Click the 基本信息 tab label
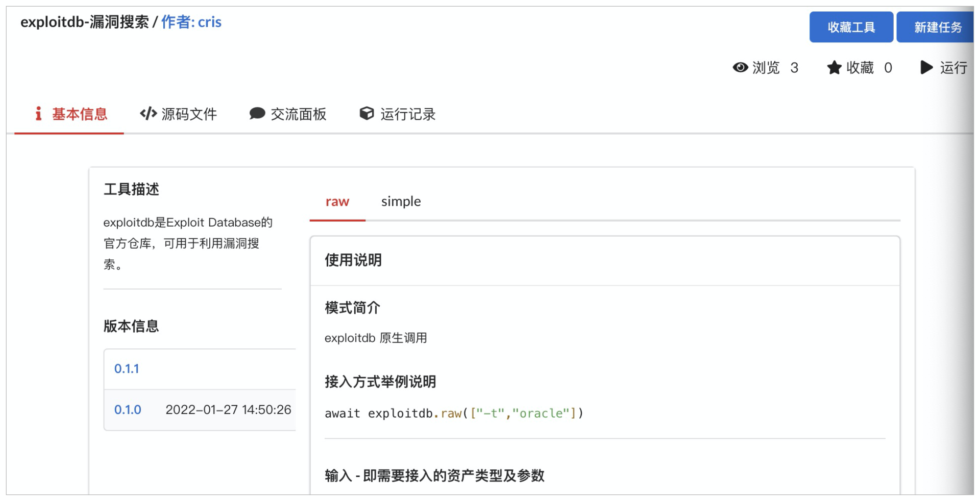Screen dimensions: 980x500 click(79, 114)
